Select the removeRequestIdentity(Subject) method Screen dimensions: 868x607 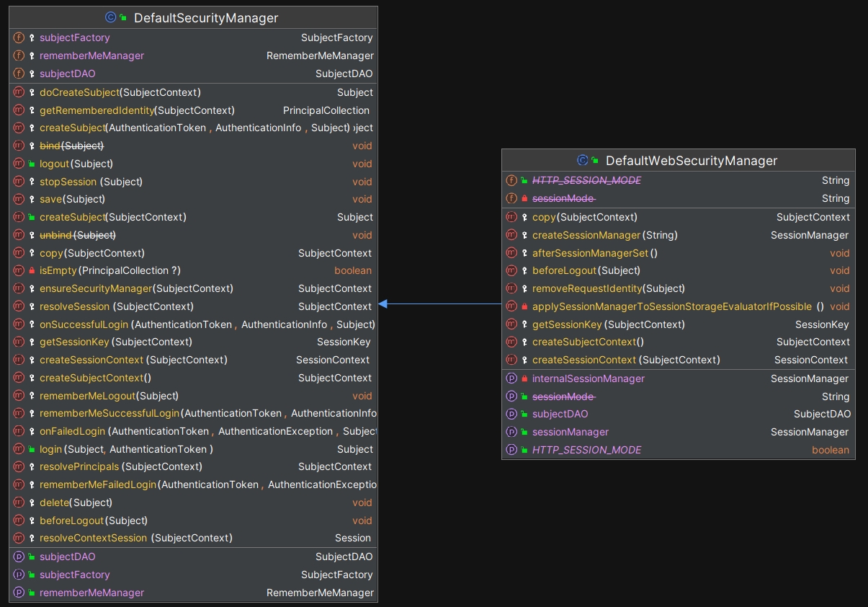tap(608, 288)
